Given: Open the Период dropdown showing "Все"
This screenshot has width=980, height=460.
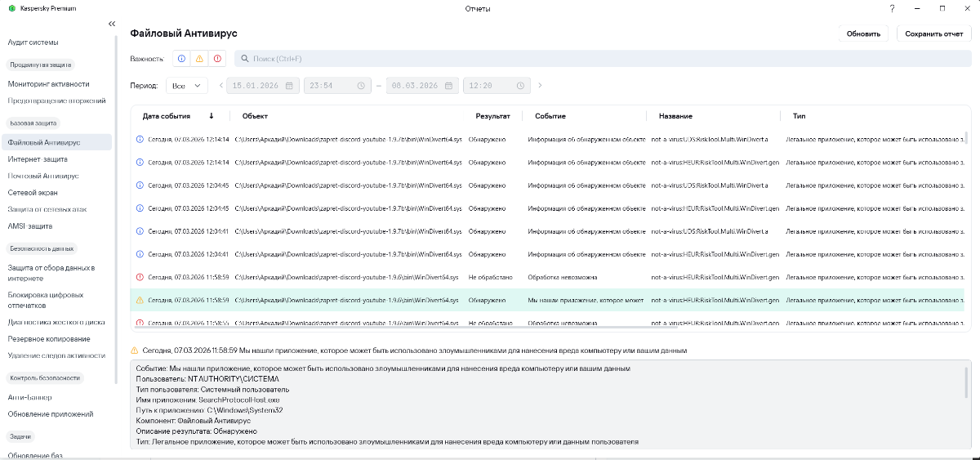Looking at the screenshot, I should (x=187, y=86).
